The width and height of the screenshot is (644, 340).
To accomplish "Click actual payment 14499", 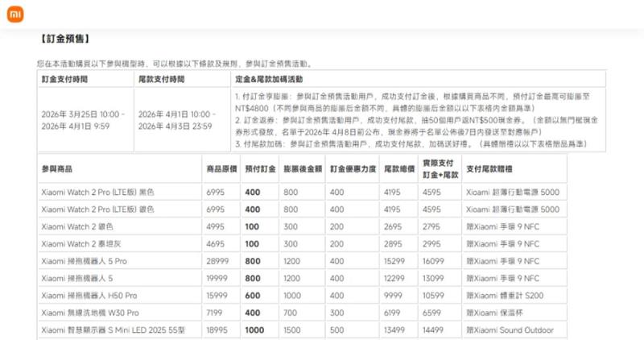I will 433,330.
